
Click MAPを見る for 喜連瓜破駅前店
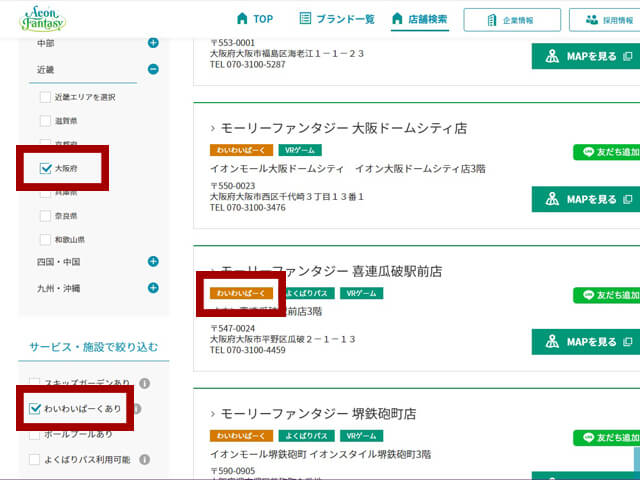[x=586, y=342]
